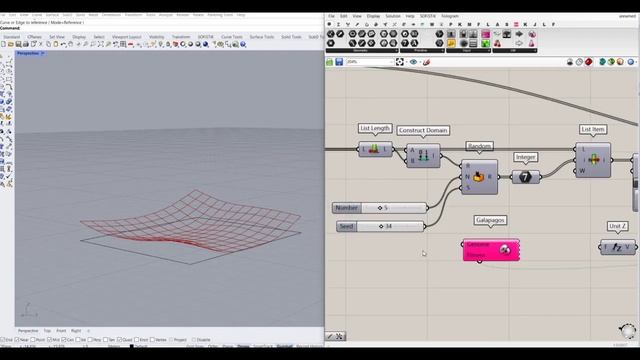Image resolution: width=640 pixels, height=360 pixels.
Task: Select the Unit Z component
Action: tap(618, 247)
